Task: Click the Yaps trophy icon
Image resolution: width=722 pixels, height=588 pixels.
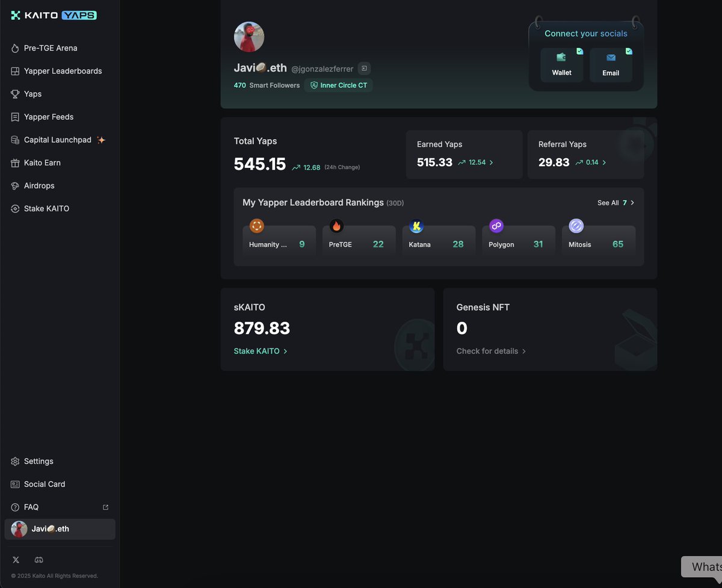Action: [15, 94]
